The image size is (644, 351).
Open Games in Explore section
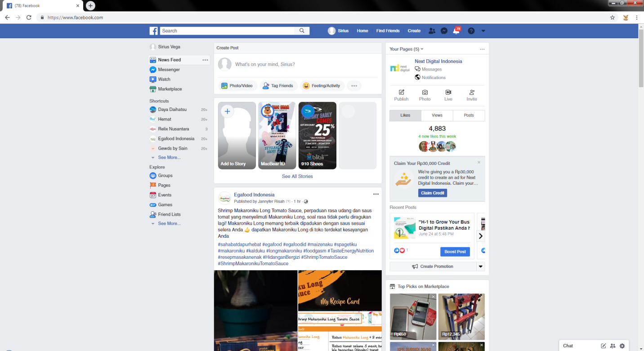(165, 204)
